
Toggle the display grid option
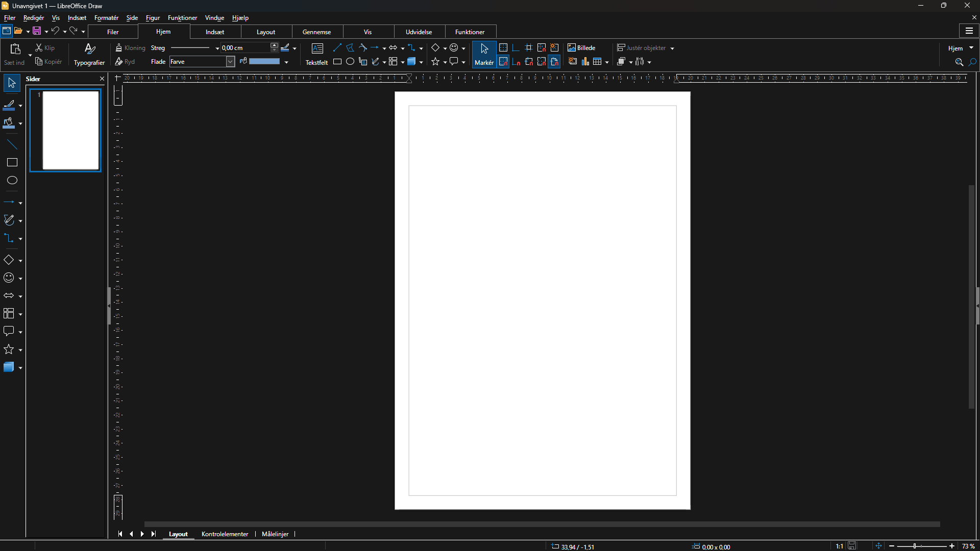[503, 47]
